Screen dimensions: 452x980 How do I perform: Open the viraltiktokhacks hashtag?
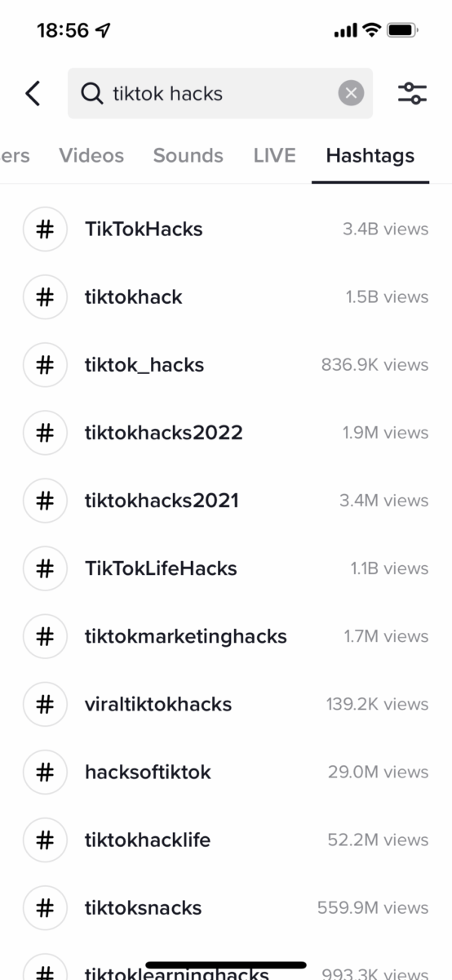point(226,704)
